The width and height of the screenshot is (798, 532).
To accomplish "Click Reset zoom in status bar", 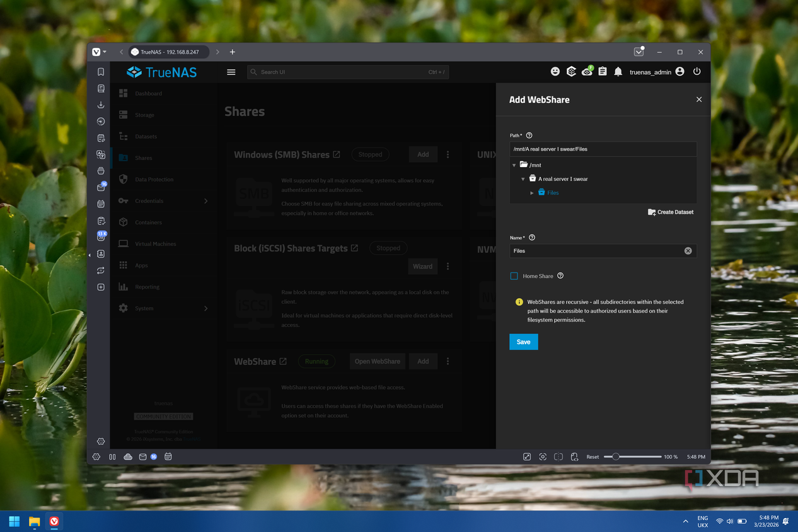I will 593,457.
